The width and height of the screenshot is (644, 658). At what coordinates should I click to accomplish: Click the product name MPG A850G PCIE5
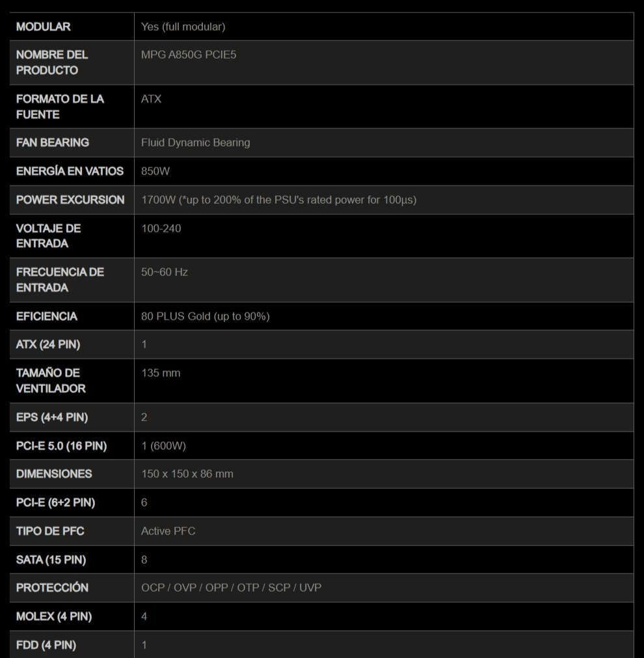tap(189, 55)
